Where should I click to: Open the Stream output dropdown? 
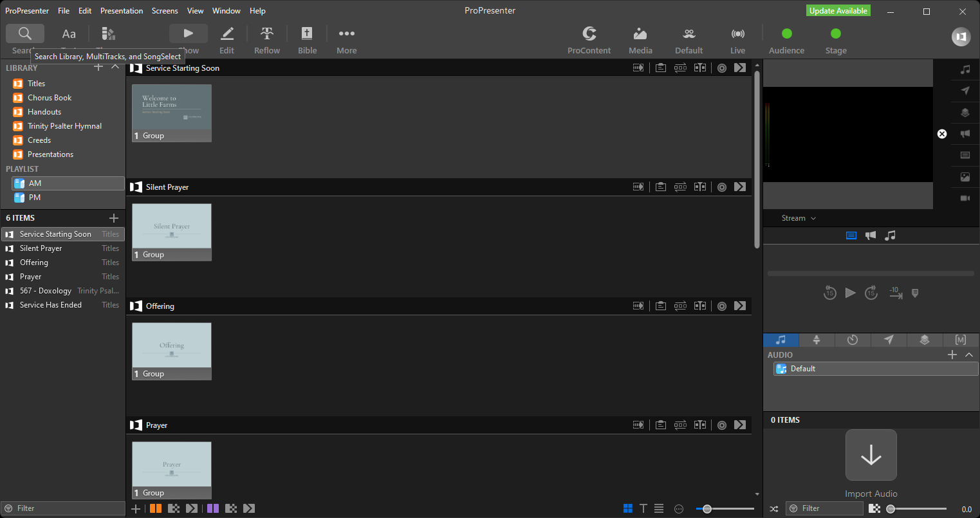click(798, 217)
